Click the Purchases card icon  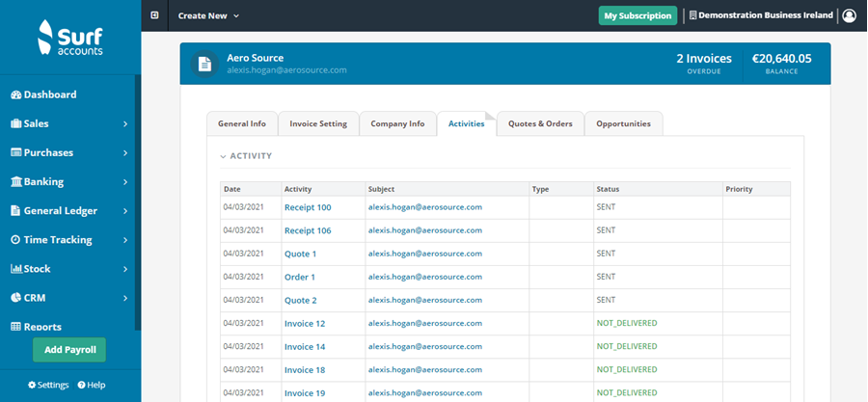tap(16, 152)
